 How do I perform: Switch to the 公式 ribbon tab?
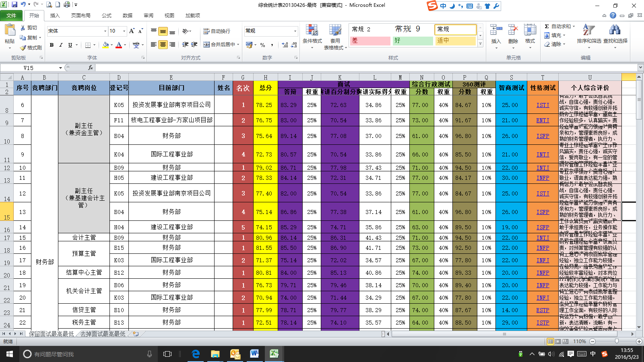107,16
